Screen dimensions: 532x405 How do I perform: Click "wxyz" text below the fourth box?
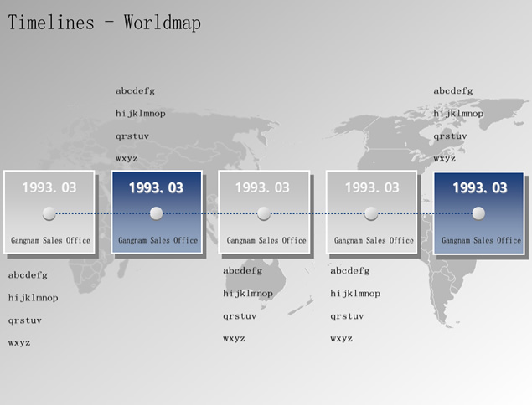342,339
